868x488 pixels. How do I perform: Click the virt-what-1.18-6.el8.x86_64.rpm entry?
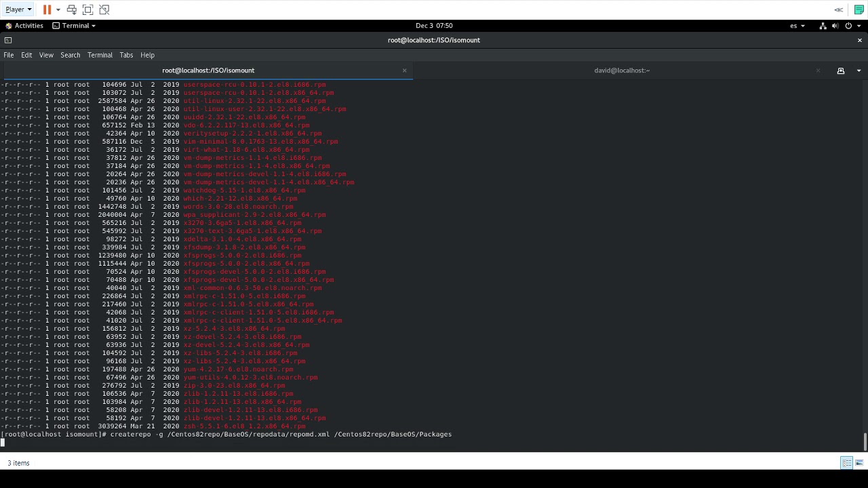click(x=246, y=150)
